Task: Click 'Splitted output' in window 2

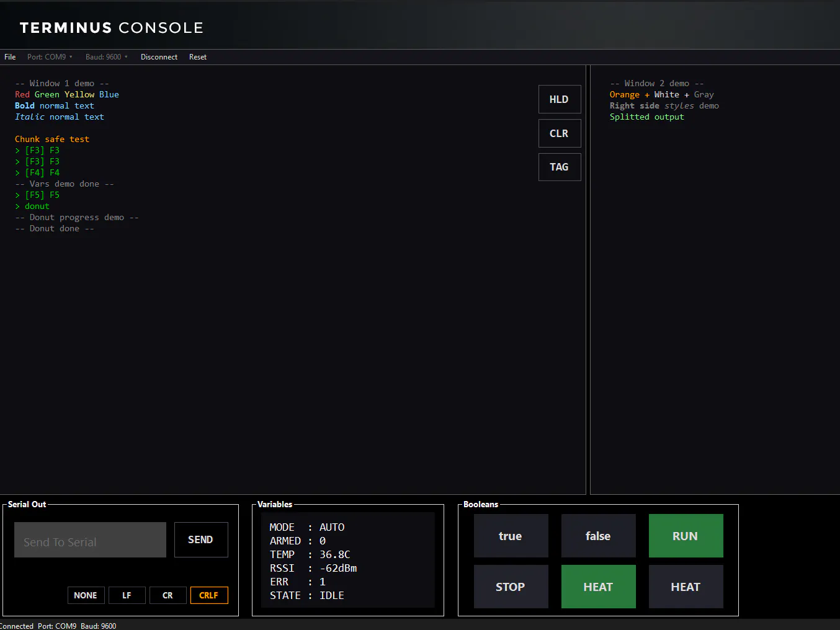Action: pyautogui.click(x=647, y=117)
